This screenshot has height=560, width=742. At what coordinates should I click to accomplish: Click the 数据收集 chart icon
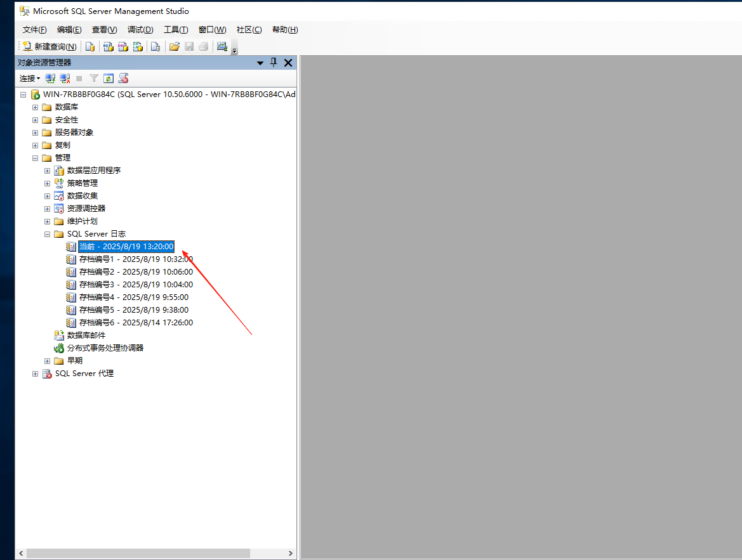(59, 196)
